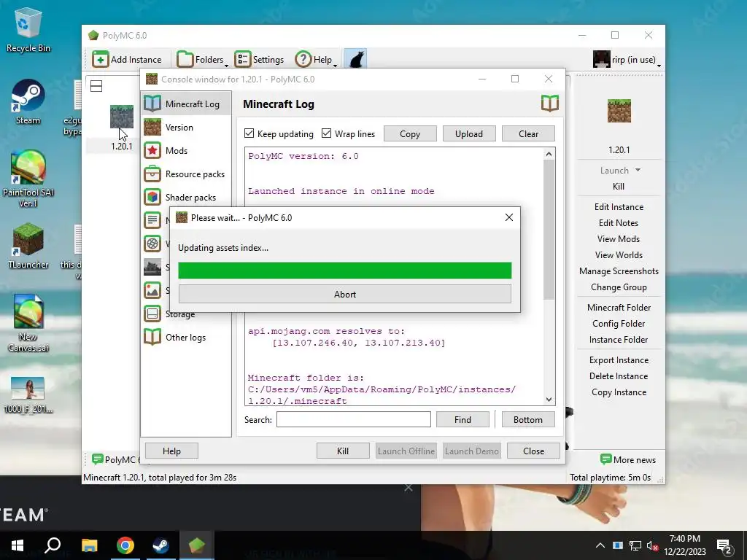Click View Worlds in right panel
The width and height of the screenshot is (747, 560).
pos(619,255)
